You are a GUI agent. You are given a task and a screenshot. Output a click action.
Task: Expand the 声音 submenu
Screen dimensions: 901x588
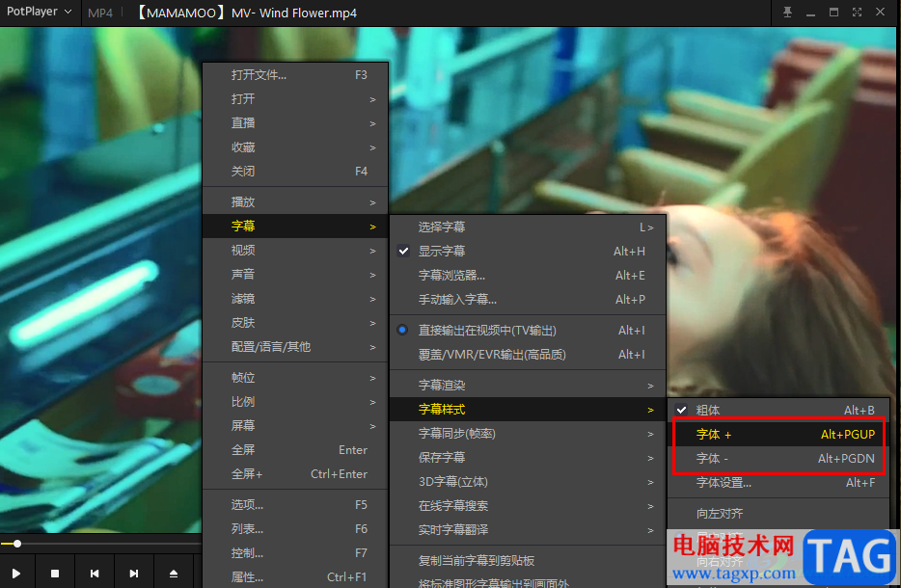coord(295,275)
